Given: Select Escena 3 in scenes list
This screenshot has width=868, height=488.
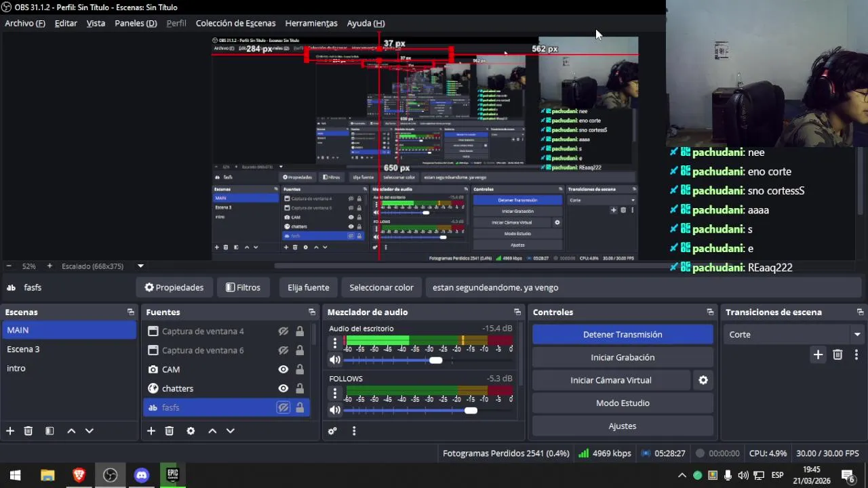Looking at the screenshot, I should click(x=69, y=349).
